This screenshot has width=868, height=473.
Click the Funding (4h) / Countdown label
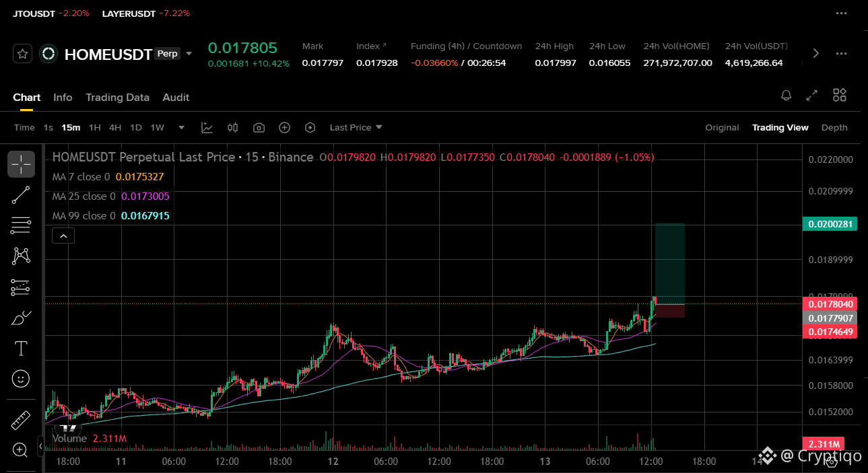click(466, 46)
